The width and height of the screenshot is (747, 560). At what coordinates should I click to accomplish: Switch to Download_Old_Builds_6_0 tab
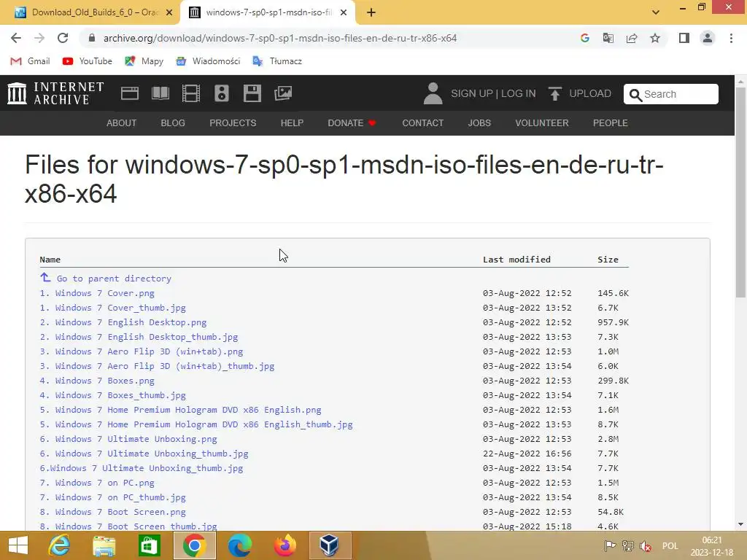click(90, 12)
